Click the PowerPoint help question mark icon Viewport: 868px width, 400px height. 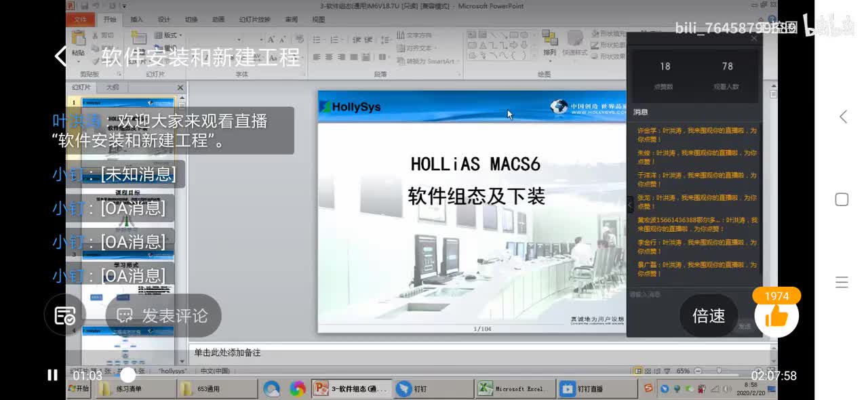pos(770,20)
